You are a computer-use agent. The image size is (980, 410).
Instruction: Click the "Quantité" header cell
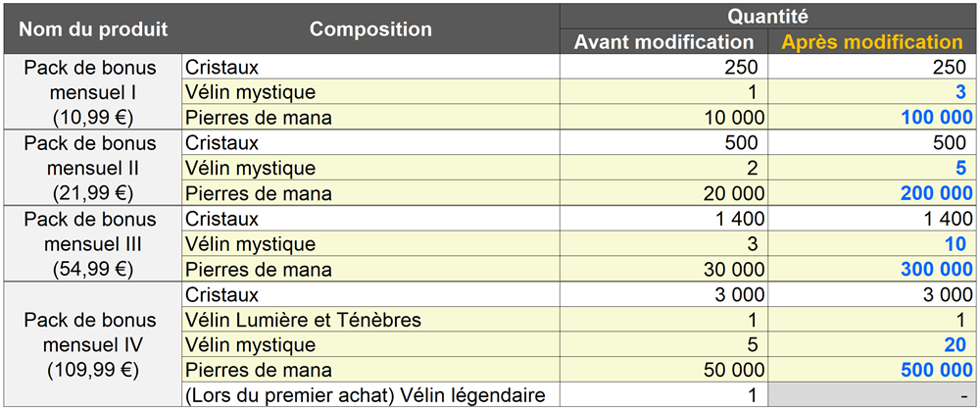click(767, 16)
